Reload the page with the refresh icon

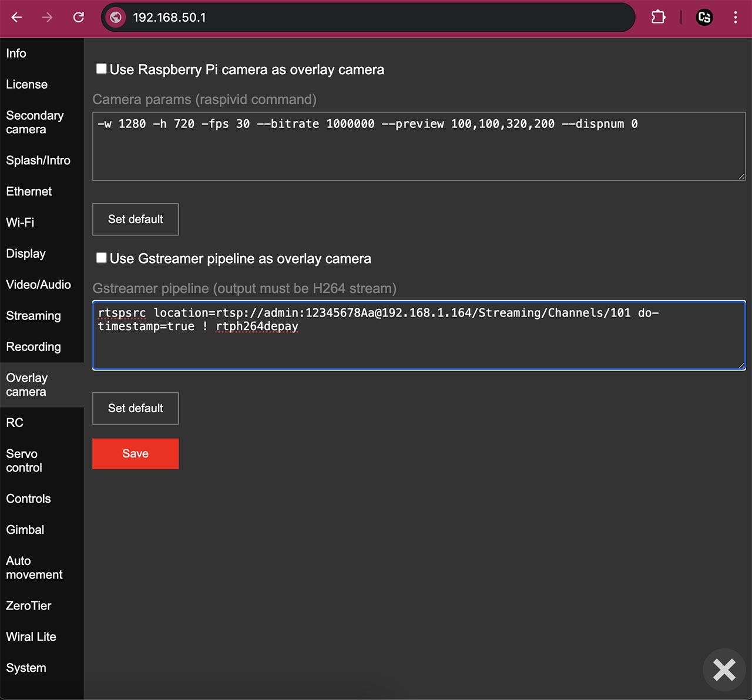[x=78, y=18]
